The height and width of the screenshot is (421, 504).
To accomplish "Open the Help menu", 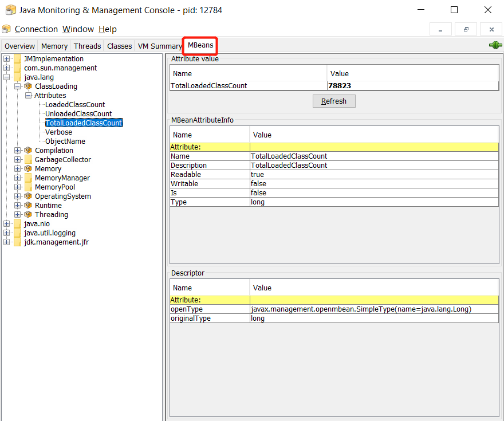I will click(107, 29).
